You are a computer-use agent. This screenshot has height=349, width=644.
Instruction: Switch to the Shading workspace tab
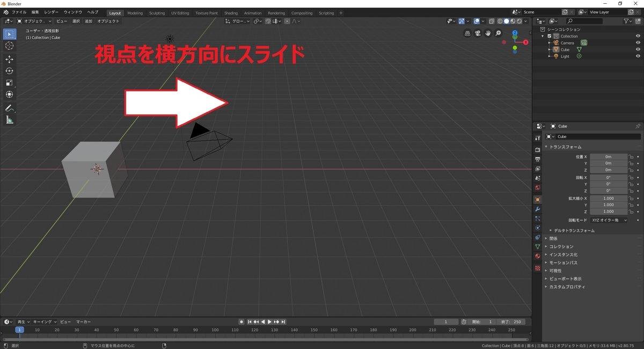(231, 13)
